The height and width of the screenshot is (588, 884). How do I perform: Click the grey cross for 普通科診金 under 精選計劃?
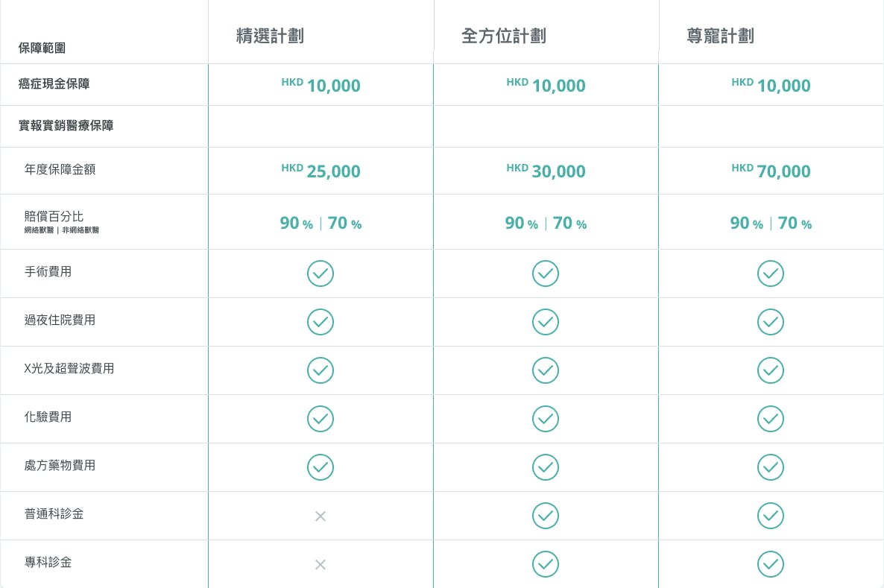[321, 516]
